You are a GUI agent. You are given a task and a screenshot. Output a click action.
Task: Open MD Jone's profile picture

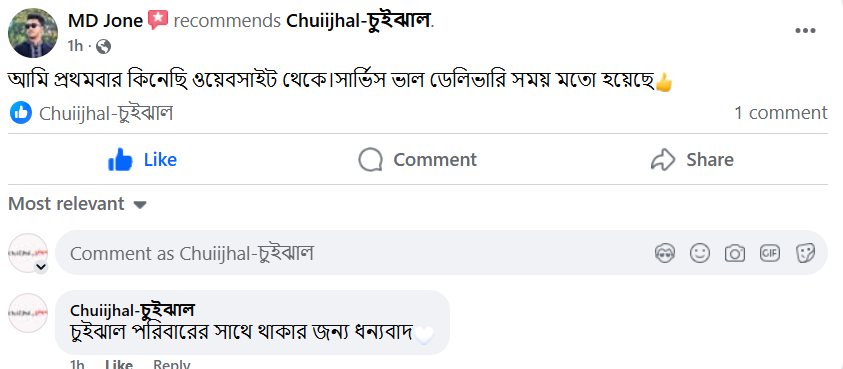coord(33,33)
